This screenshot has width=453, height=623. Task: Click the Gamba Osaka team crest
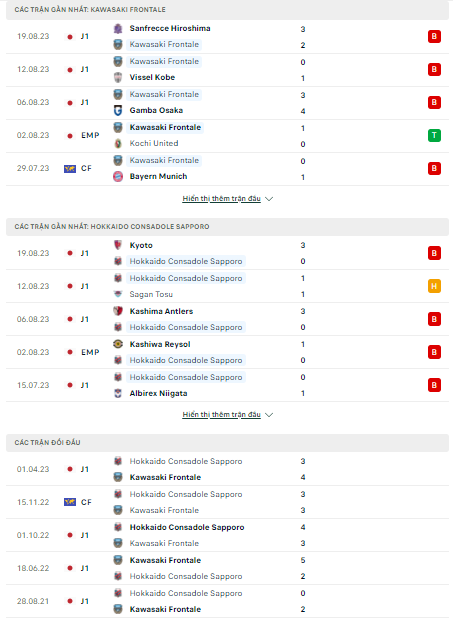[118, 110]
